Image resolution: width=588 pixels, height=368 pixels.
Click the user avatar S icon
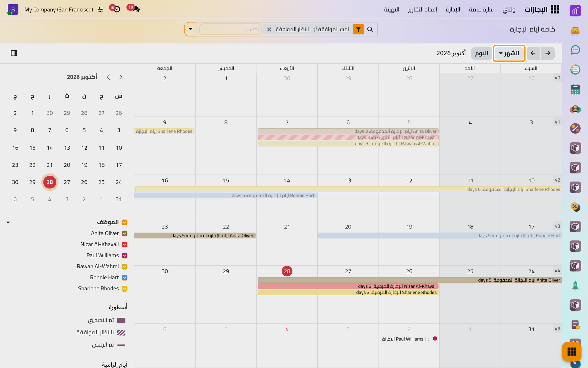click(x=13, y=10)
